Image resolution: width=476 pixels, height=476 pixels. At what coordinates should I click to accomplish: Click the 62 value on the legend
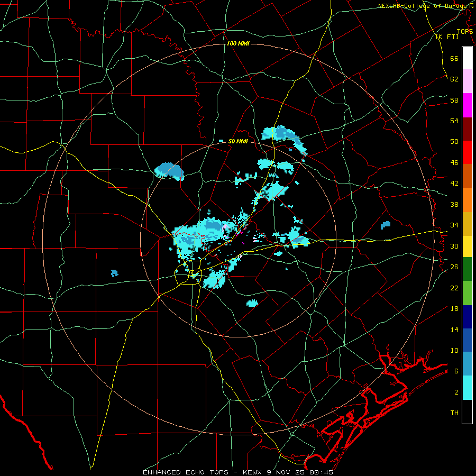tap(454, 79)
